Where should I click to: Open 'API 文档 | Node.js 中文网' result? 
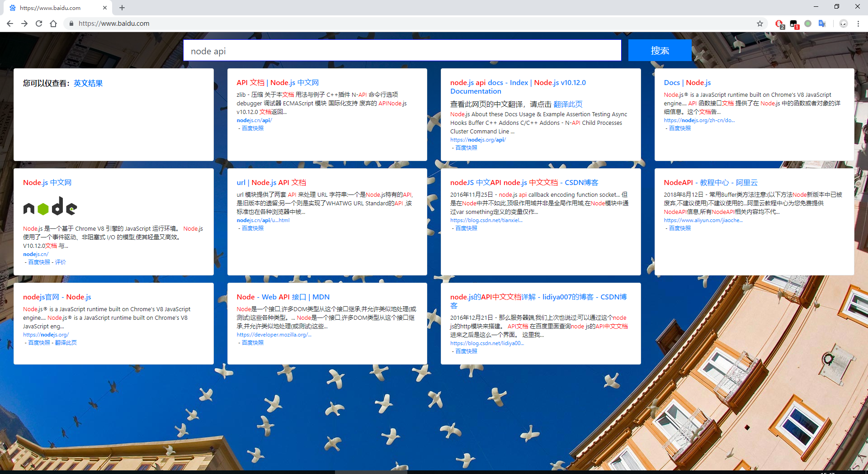point(278,82)
